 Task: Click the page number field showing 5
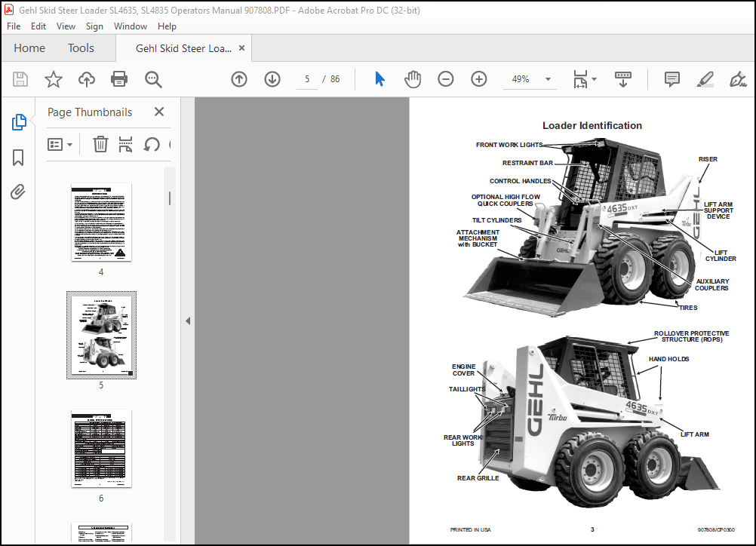tap(307, 79)
